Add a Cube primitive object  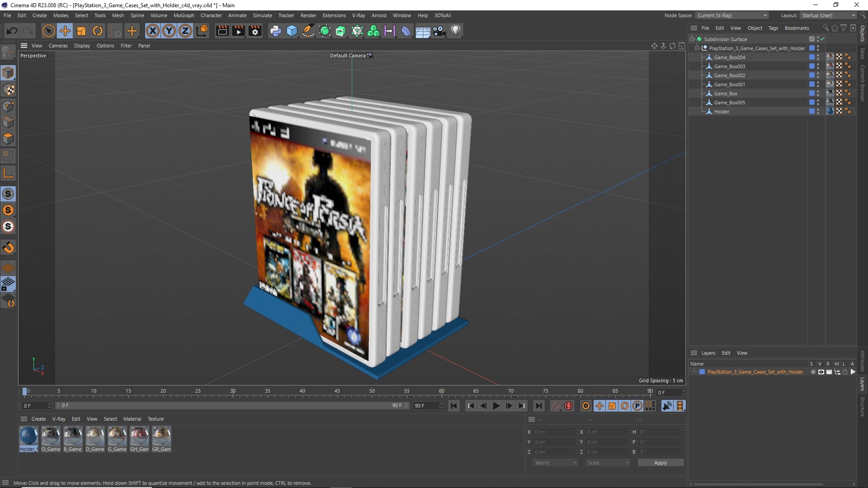[292, 31]
